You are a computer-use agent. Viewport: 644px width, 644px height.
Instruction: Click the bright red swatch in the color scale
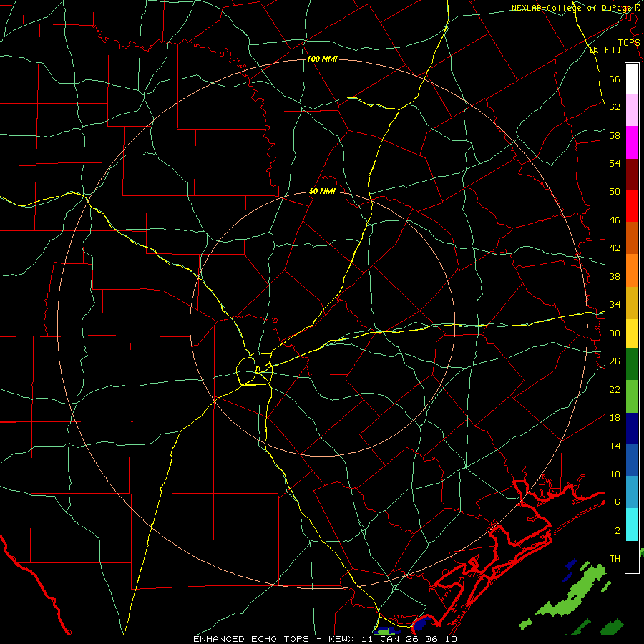coord(632,206)
